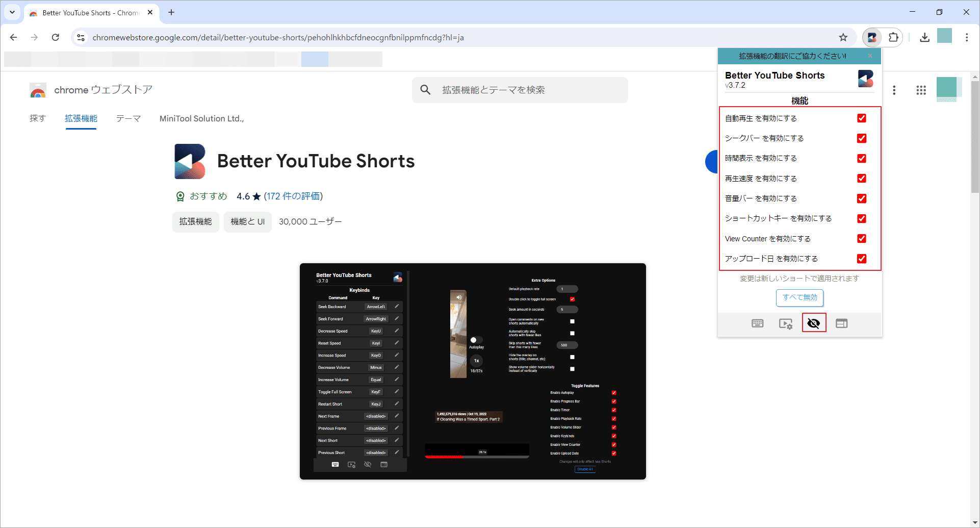
Task: Open the web store 探す tab
Action: click(x=38, y=118)
